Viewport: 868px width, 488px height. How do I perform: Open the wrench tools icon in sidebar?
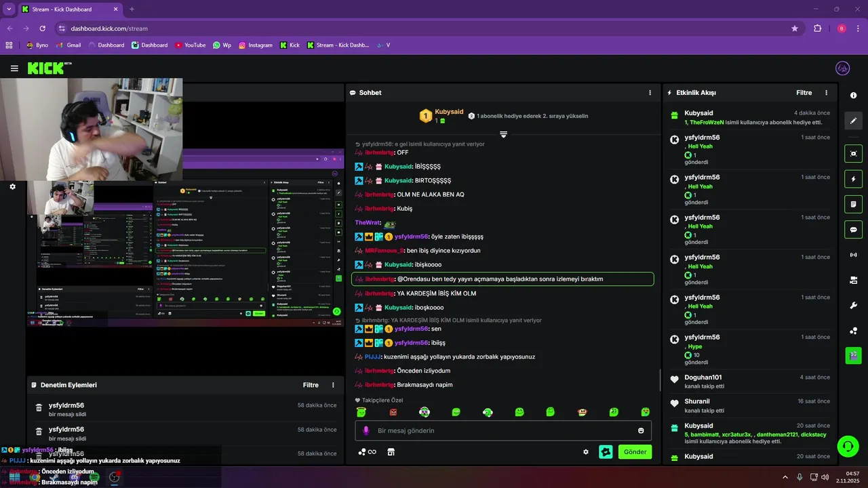pyautogui.click(x=853, y=306)
